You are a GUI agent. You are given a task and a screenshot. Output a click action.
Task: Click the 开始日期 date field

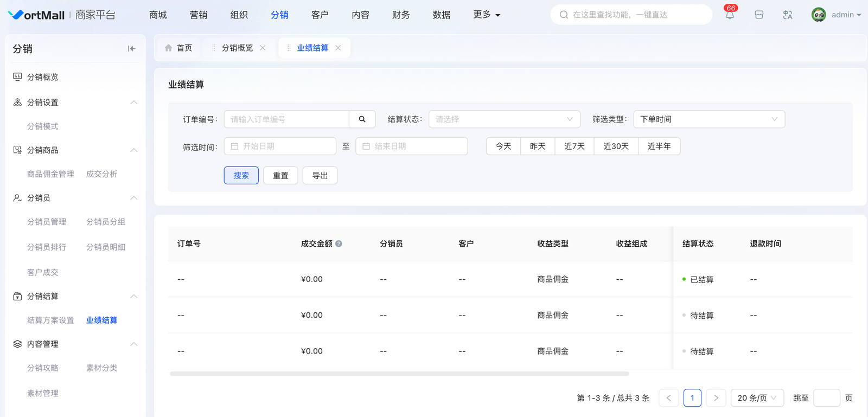[280, 146]
